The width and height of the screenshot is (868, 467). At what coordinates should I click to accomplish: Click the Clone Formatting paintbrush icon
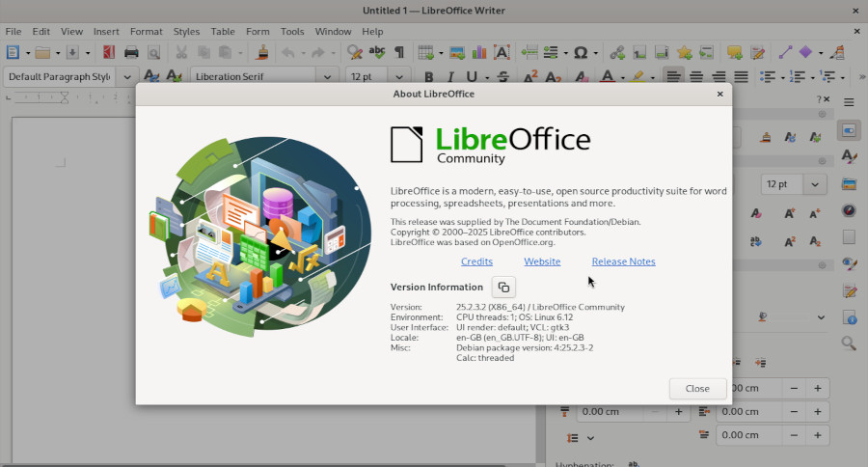(262, 53)
